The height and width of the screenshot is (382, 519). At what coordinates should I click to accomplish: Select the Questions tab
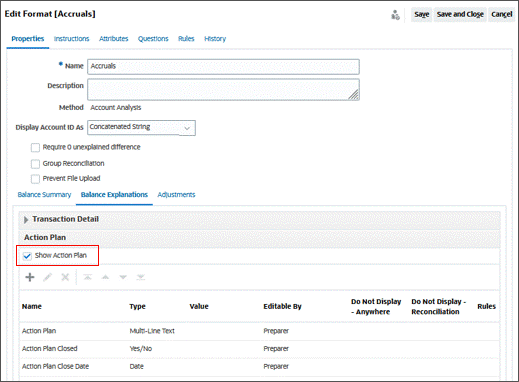click(x=153, y=39)
